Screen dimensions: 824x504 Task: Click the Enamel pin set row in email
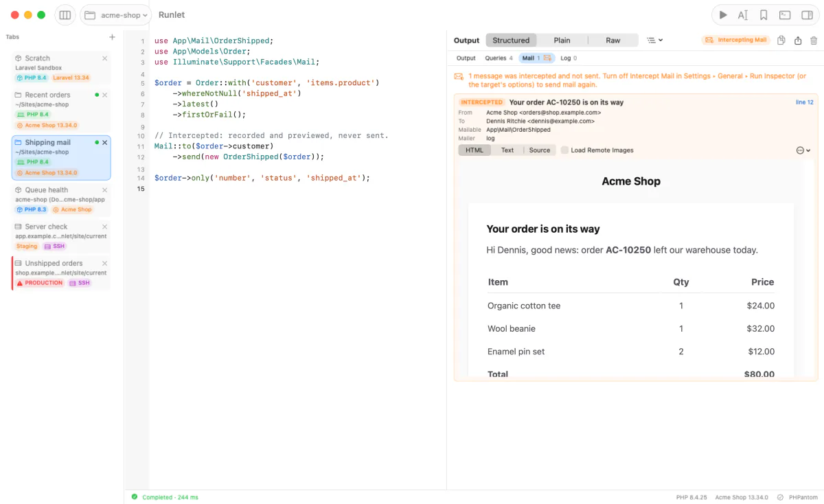[x=631, y=352]
